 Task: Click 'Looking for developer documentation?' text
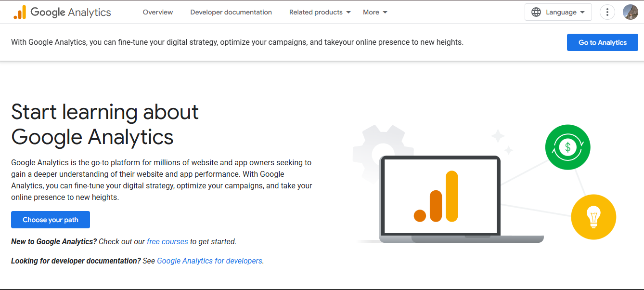76,261
